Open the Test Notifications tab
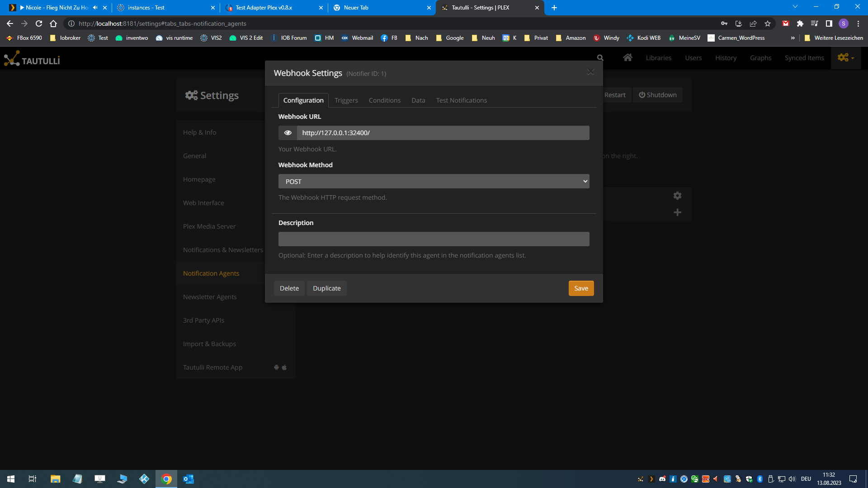Viewport: 868px width, 488px height. coord(462,100)
